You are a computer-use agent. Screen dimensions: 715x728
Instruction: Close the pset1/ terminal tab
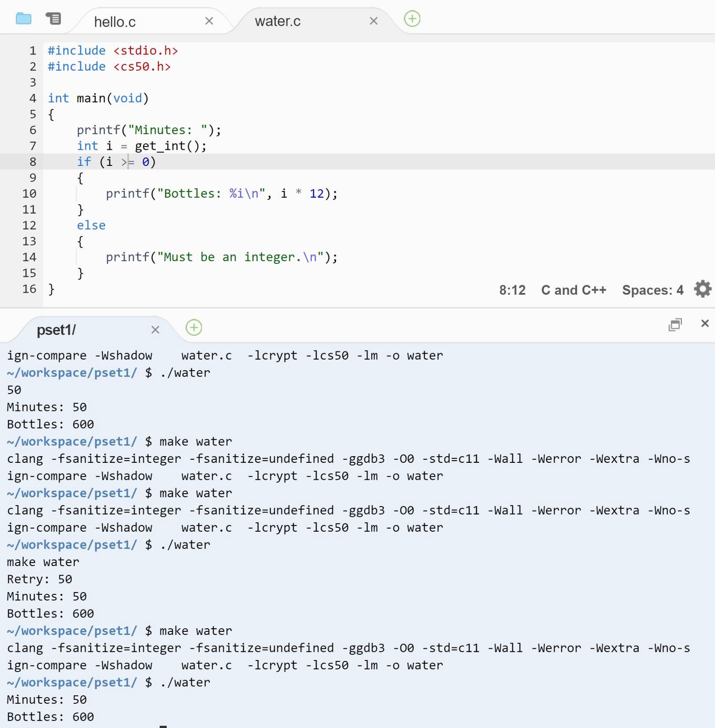coord(155,330)
